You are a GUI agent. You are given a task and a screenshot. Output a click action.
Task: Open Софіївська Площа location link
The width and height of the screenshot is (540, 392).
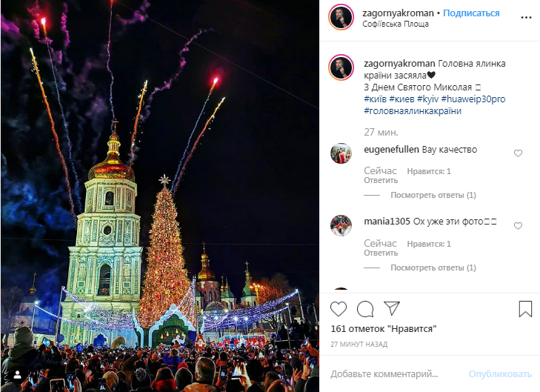tap(396, 24)
